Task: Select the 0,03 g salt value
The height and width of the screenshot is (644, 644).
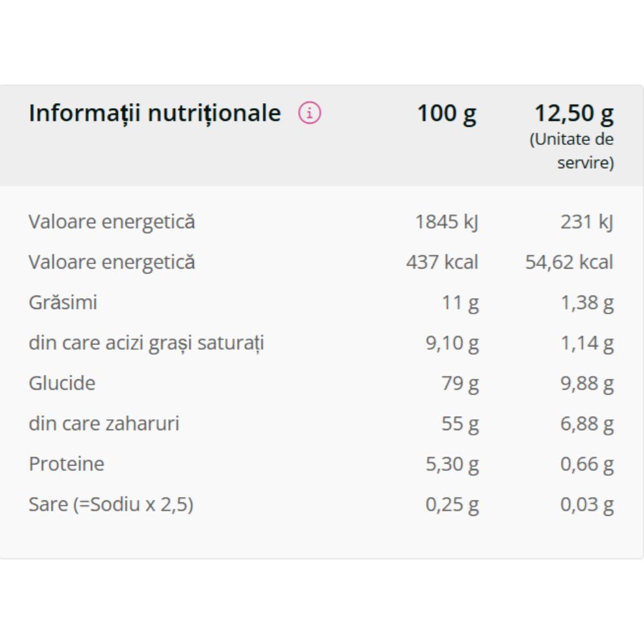Action: [x=587, y=504]
